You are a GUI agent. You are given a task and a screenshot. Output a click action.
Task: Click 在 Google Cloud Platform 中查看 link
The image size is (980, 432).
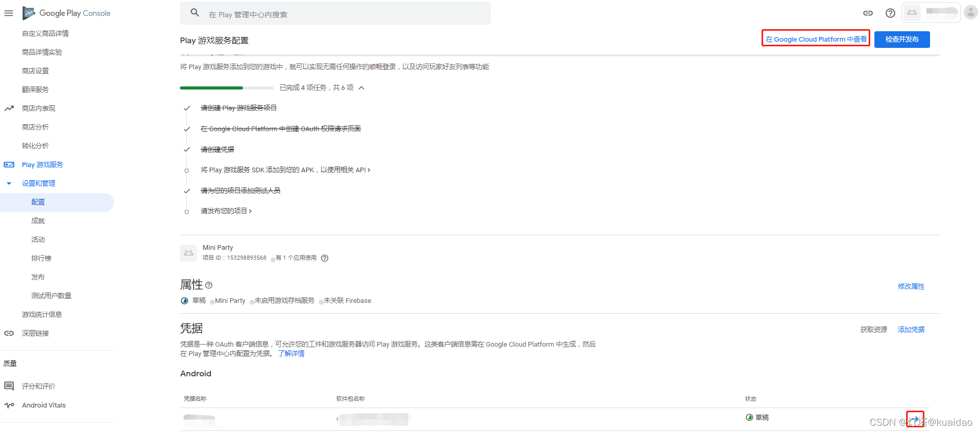[x=816, y=39]
